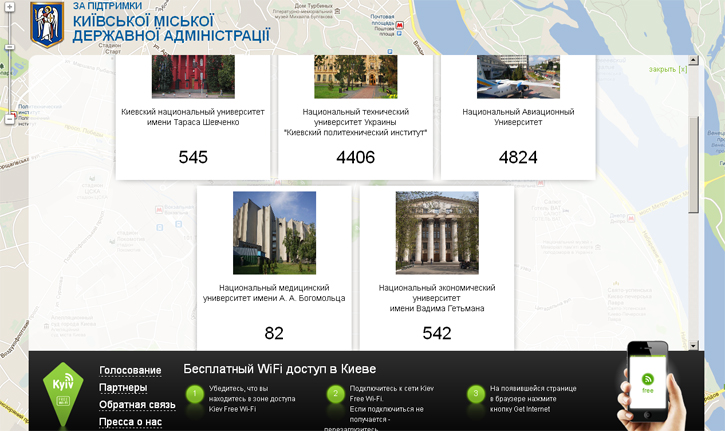Screen dimensions: 725x431
Task: Open the Пресса о нас menu link
Action: tap(130, 422)
